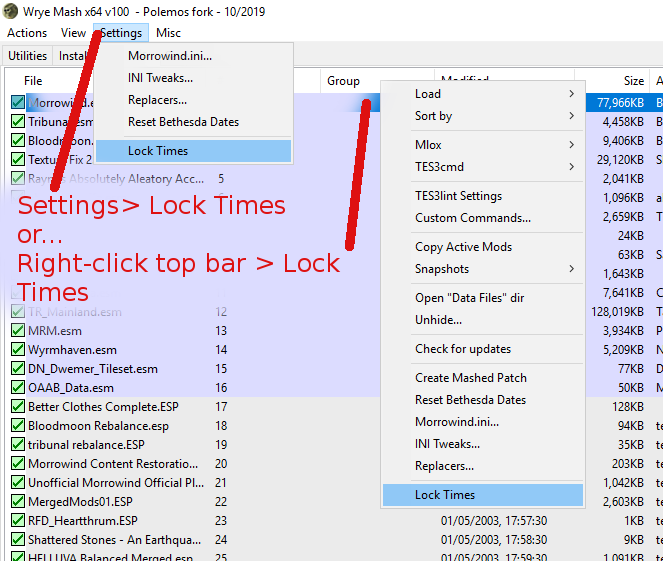Screen dimensions: 663x561
Task: Uncheck Bloodmoon Rebalance.esp checkbox
Action: tap(18, 425)
